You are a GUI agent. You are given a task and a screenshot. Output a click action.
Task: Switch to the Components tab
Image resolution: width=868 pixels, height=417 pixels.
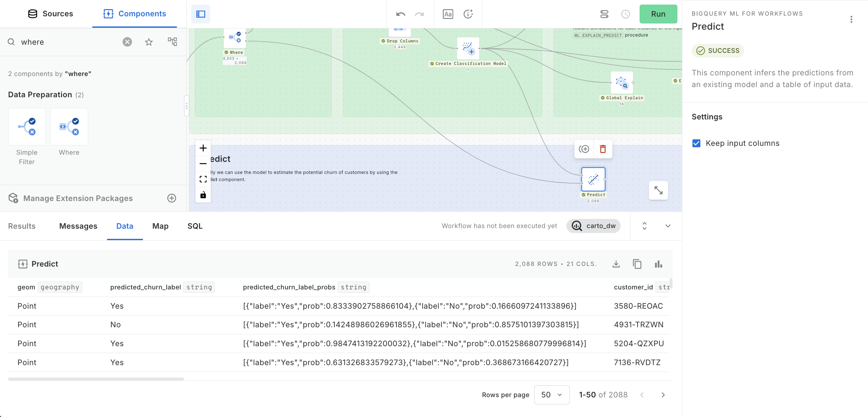point(134,14)
